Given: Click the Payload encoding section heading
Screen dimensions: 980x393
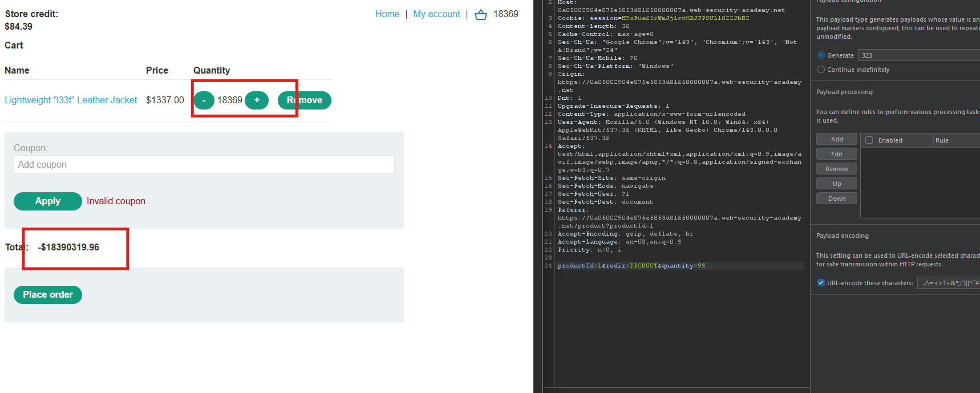Looking at the screenshot, I should pos(843,236).
